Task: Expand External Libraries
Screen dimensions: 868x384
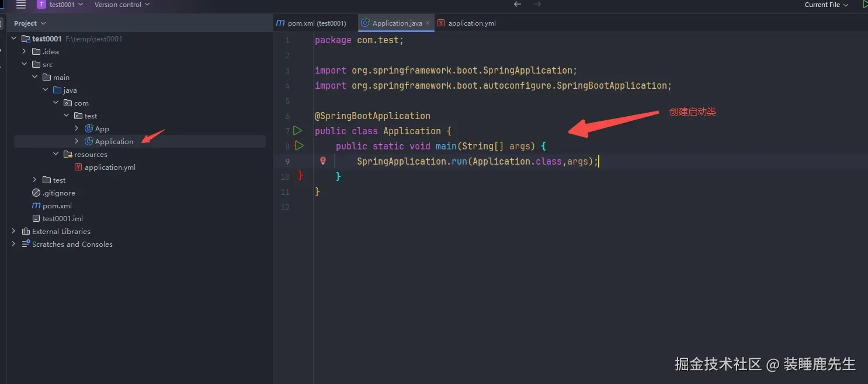Action: point(14,232)
